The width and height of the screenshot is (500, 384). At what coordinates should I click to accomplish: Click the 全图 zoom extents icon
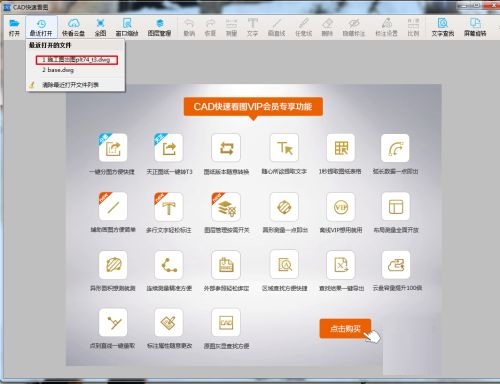[100, 23]
